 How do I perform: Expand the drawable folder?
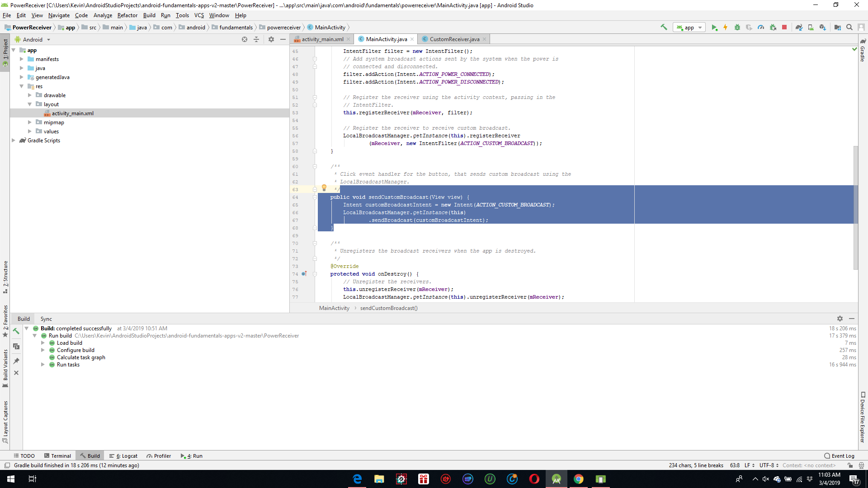pos(30,95)
